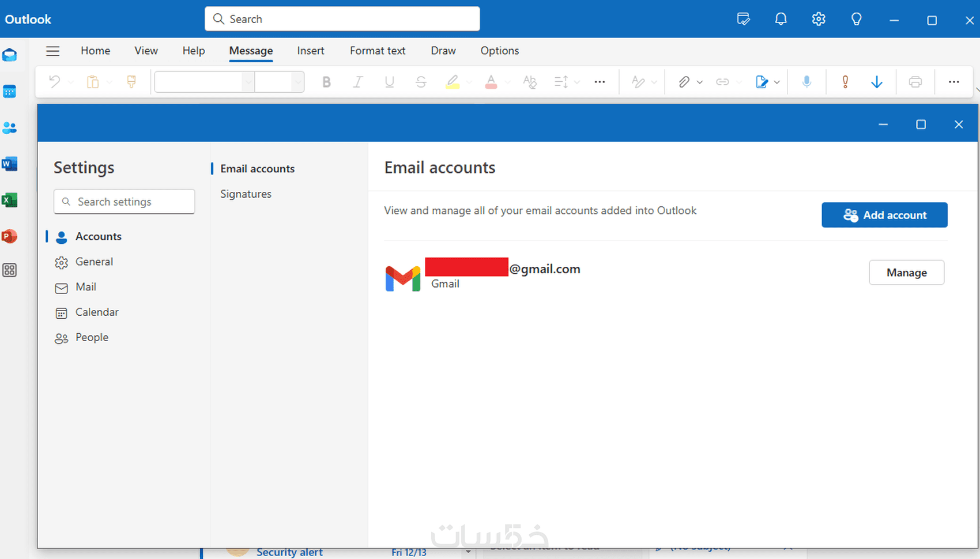This screenshot has height=559, width=980.
Task: Open the My Day pane icon
Action: pos(744,19)
